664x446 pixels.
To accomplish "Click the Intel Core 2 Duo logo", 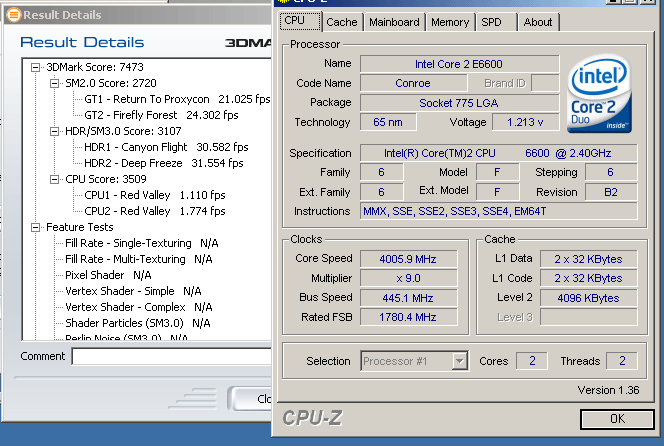I will tap(599, 94).
